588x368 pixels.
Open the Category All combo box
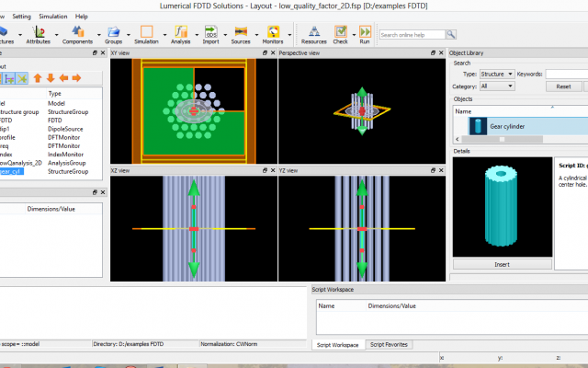click(x=497, y=86)
